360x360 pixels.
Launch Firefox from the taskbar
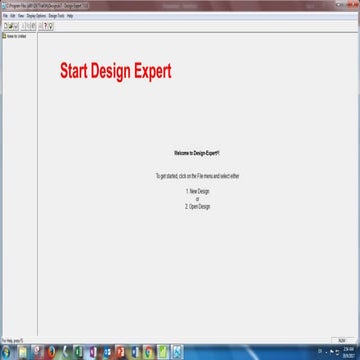52,352
